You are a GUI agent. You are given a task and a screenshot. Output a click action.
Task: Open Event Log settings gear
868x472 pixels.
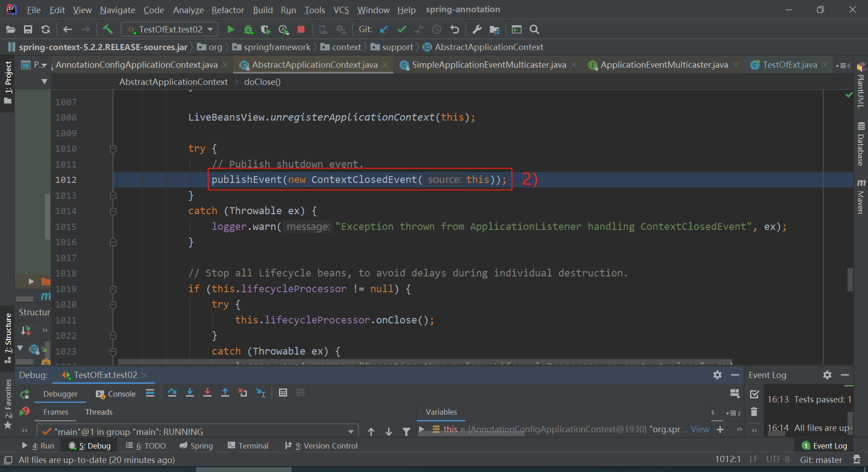click(x=827, y=375)
